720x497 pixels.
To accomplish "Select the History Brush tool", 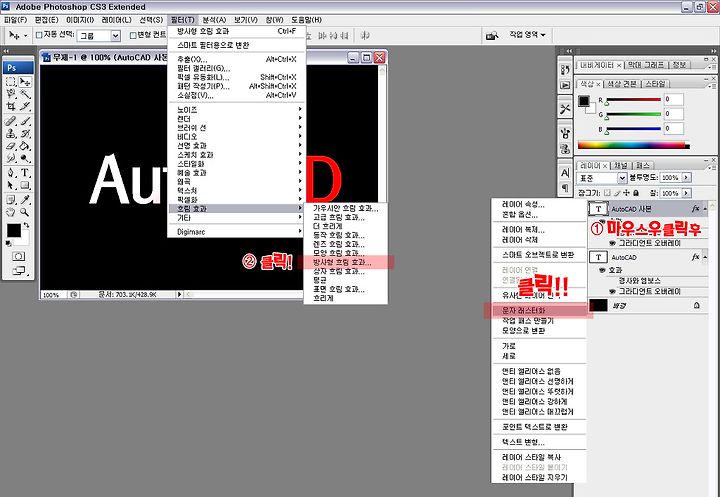I will pos(25,134).
